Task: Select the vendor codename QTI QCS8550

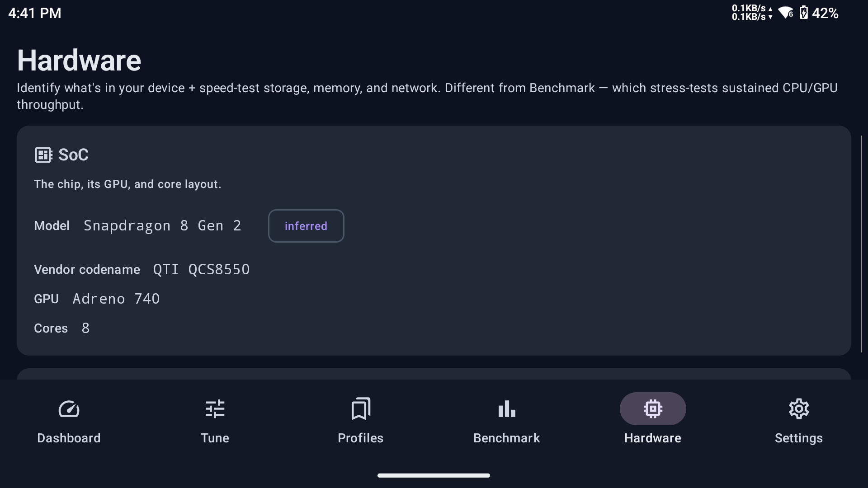Action: [x=201, y=269]
